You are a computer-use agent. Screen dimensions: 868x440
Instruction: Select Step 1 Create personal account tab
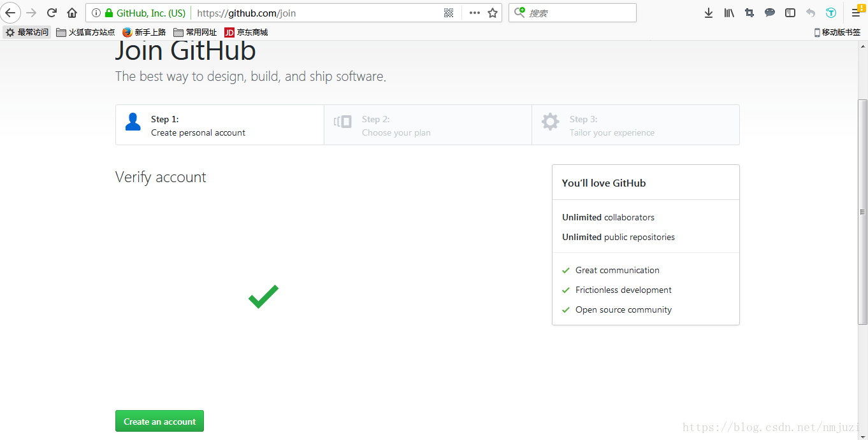pos(220,125)
